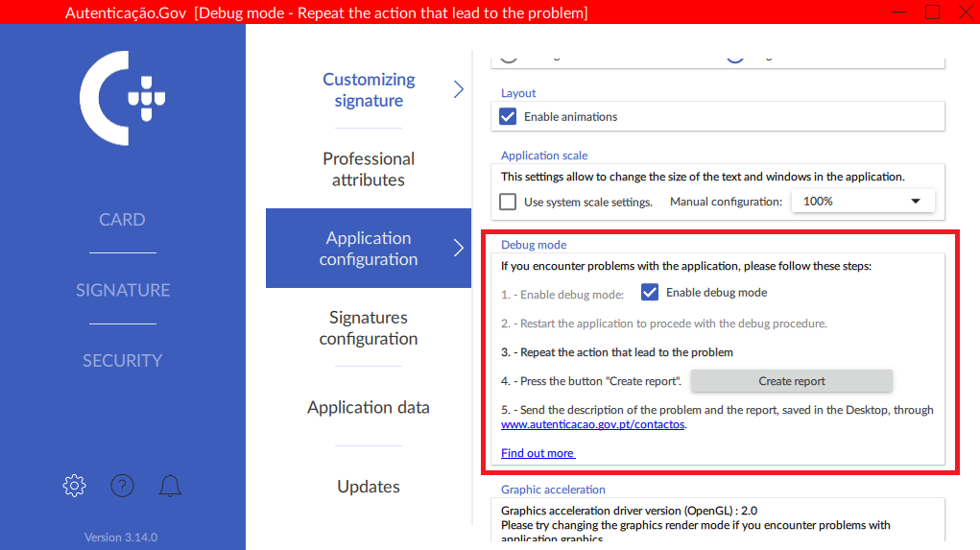
Task: Open the help question mark icon
Action: click(x=122, y=486)
